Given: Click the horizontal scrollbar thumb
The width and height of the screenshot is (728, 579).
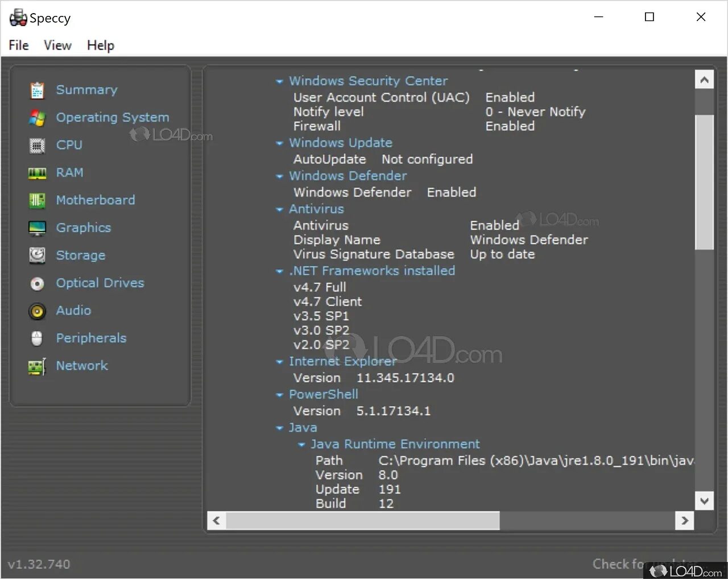Looking at the screenshot, I should pos(363,520).
